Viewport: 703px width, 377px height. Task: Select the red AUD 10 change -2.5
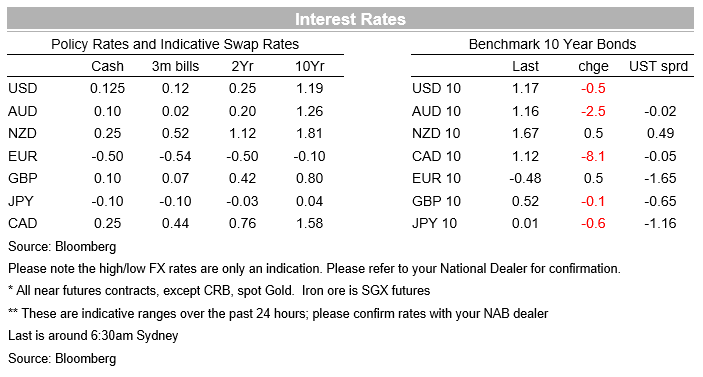tap(593, 111)
